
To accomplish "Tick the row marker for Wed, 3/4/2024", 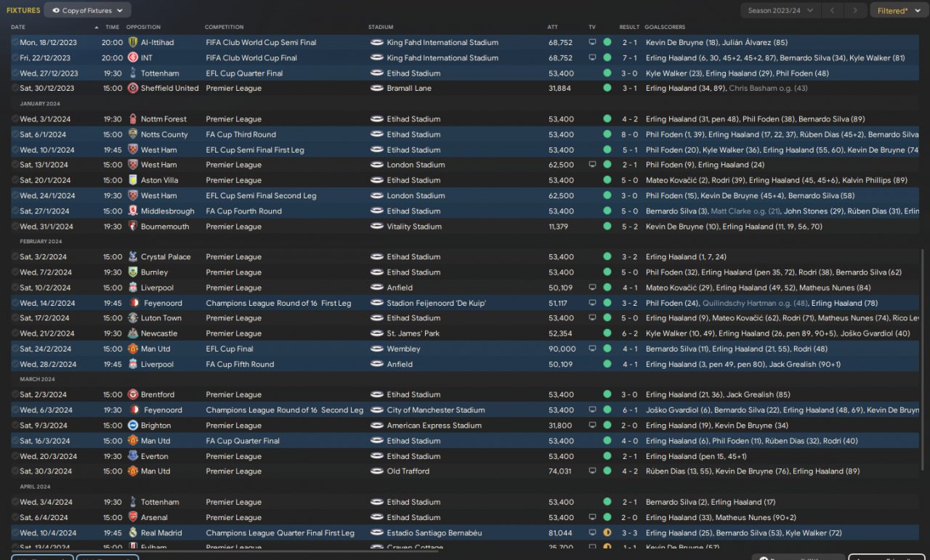I will 15,503.
